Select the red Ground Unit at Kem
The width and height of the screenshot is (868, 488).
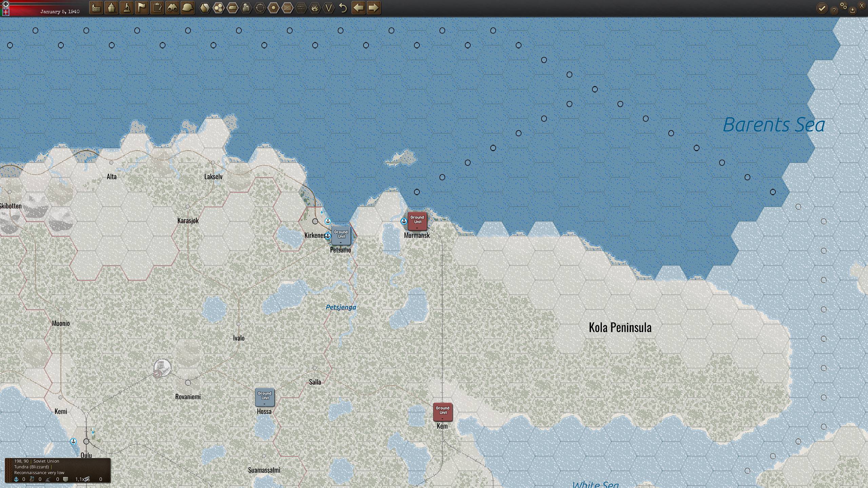pos(442,411)
